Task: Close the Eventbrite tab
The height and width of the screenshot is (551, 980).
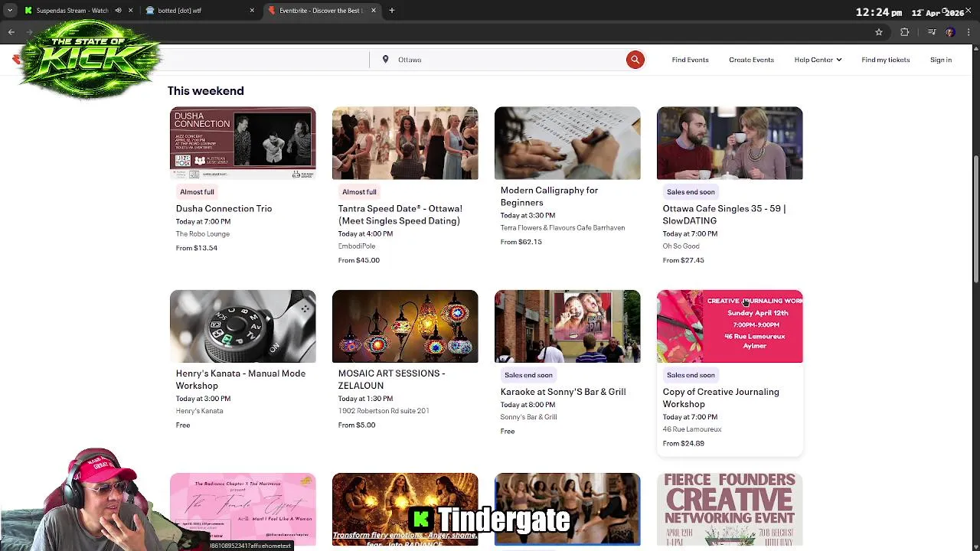Action: 374,11
